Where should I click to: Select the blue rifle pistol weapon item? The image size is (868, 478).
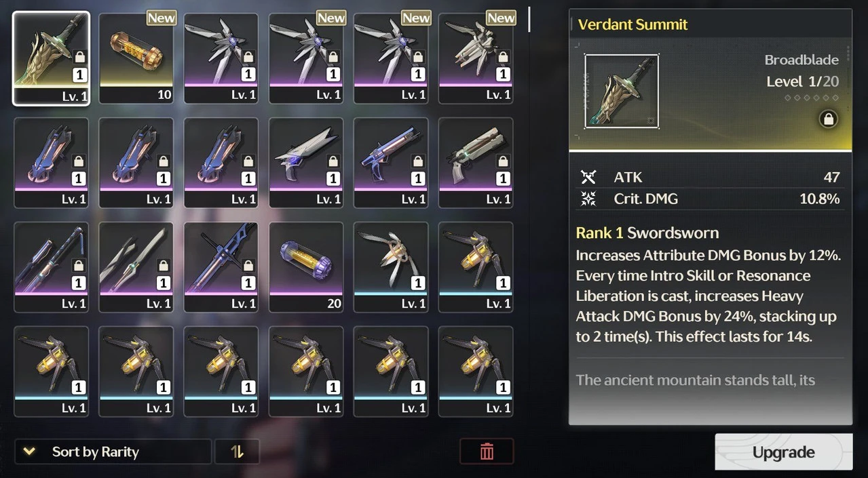point(391,163)
